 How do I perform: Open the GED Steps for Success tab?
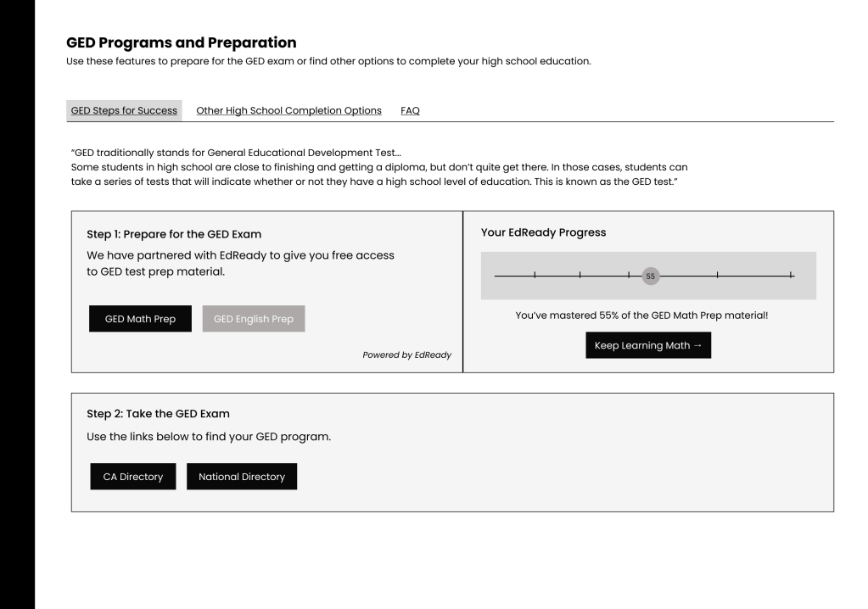(124, 110)
